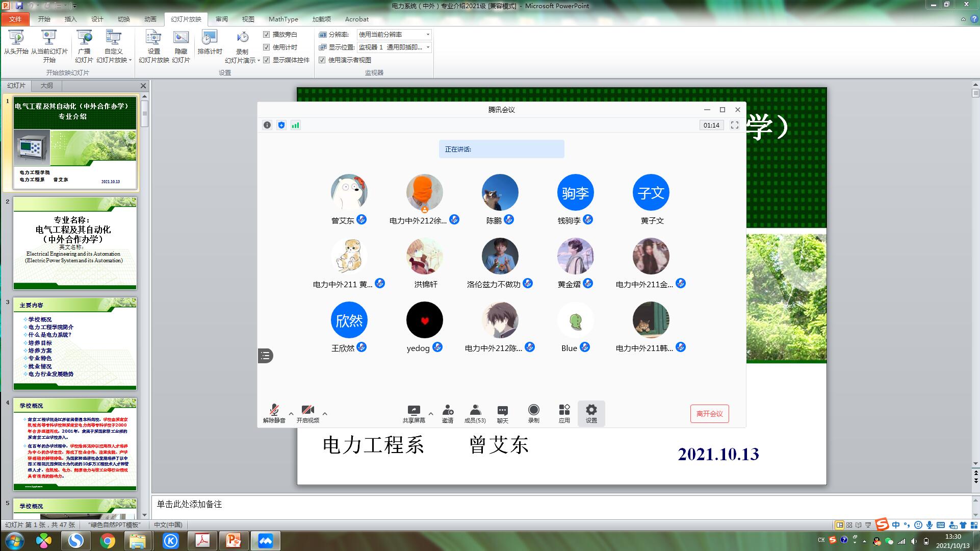Viewport: 980px width, 551px height.
Task: Toggle use timings (使用计时) checkbox
Action: tap(266, 47)
